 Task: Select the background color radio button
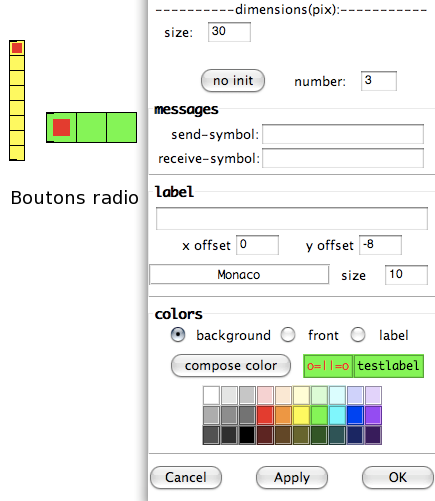(178, 335)
